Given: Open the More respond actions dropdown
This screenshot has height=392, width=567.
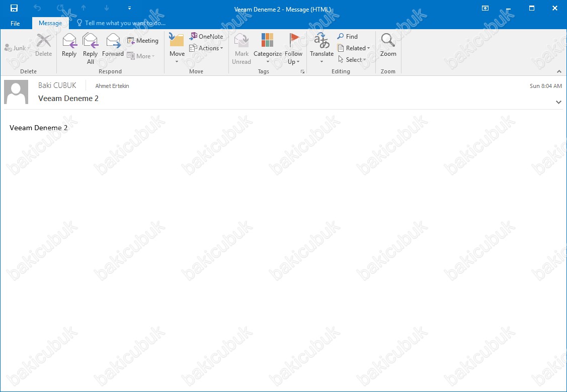Looking at the screenshot, I should (x=141, y=56).
